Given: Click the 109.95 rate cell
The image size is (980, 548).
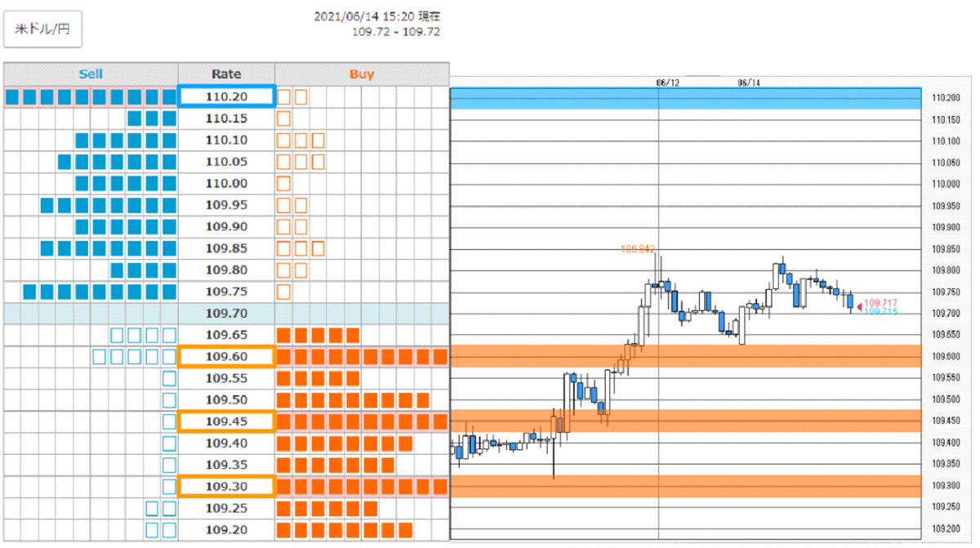Looking at the screenshot, I should tap(226, 205).
